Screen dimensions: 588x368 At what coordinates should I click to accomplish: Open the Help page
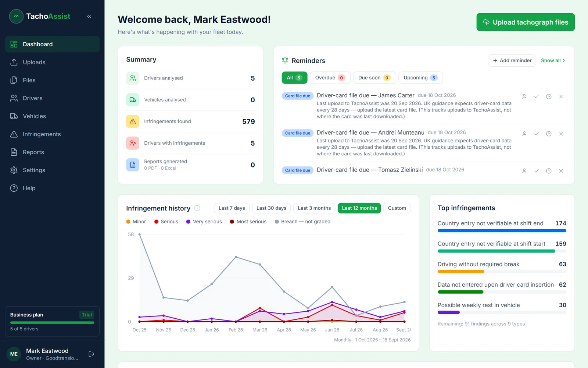[x=52, y=188]
